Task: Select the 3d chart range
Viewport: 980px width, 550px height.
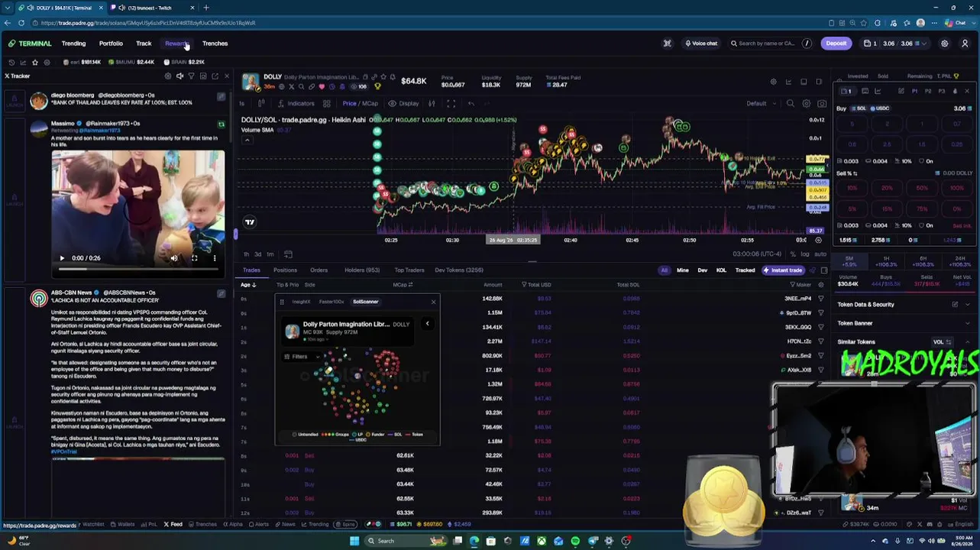Action: pyautogui.click(x=257, y=254)
